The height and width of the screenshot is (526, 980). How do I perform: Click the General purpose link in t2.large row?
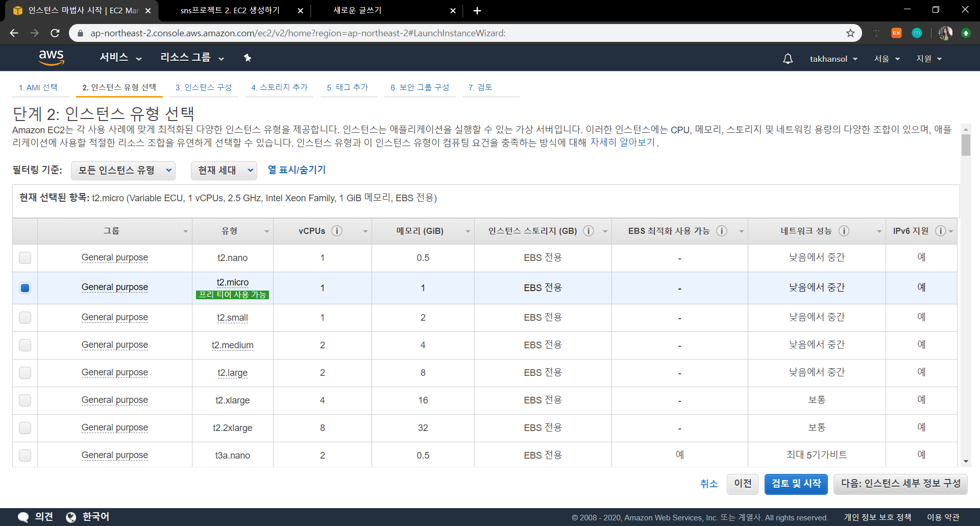115,373
